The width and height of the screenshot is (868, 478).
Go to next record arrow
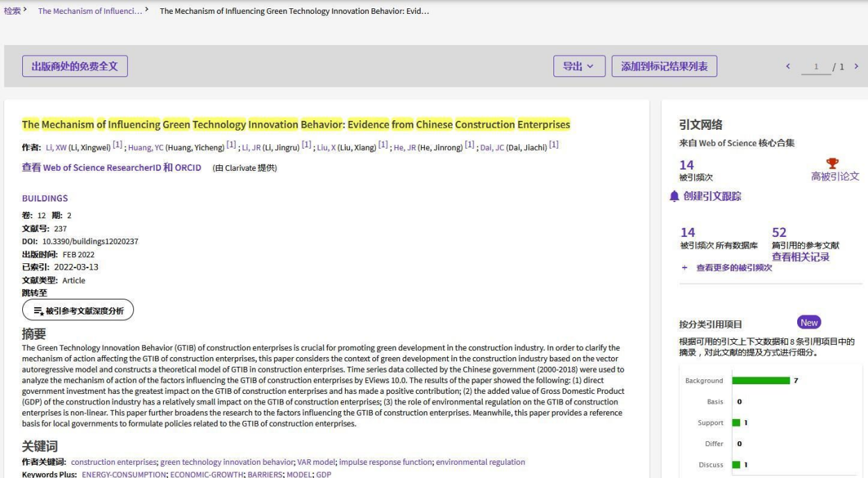pyautogui.click(x=856, y=67)
